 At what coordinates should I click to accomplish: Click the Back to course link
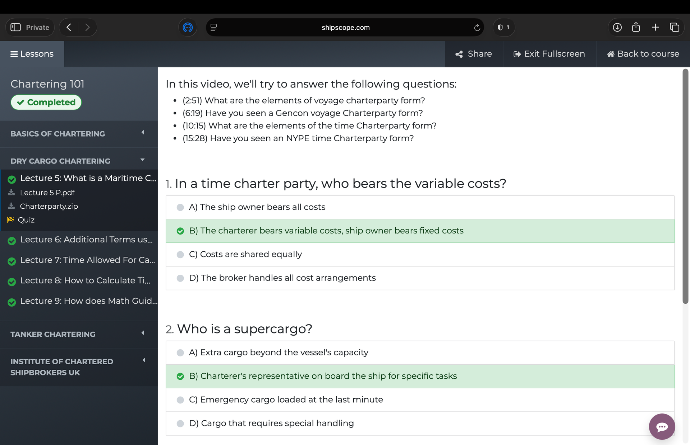click(642, 54)
